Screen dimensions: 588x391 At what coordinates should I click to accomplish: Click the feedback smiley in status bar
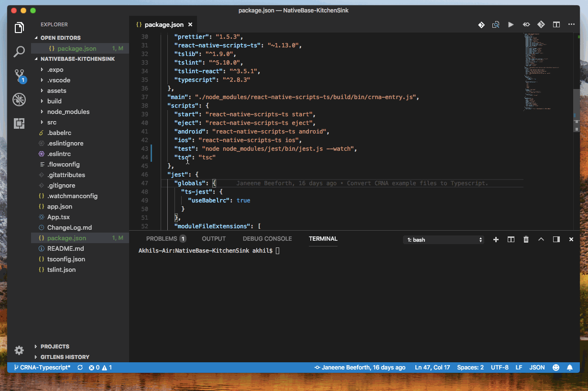tap(556, 368)
